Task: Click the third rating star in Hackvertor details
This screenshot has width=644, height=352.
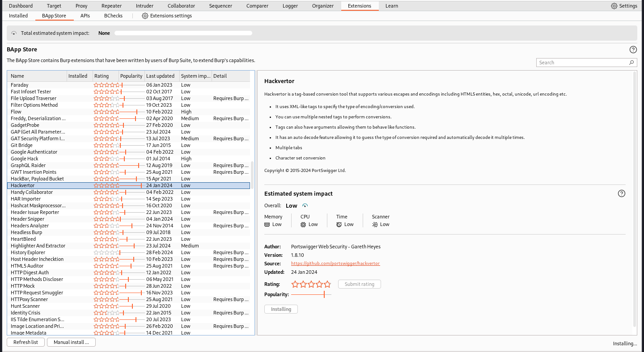Action: 311,284
